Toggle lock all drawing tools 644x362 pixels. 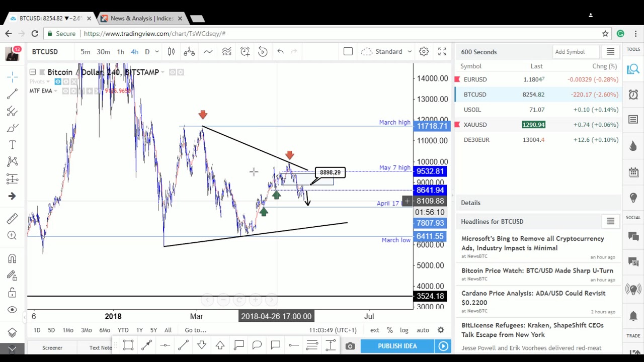12,293
